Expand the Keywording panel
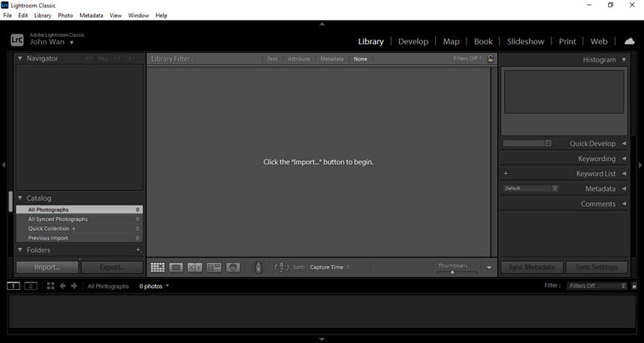The width and height of the screenshot is (644, 343). point(624,159)
